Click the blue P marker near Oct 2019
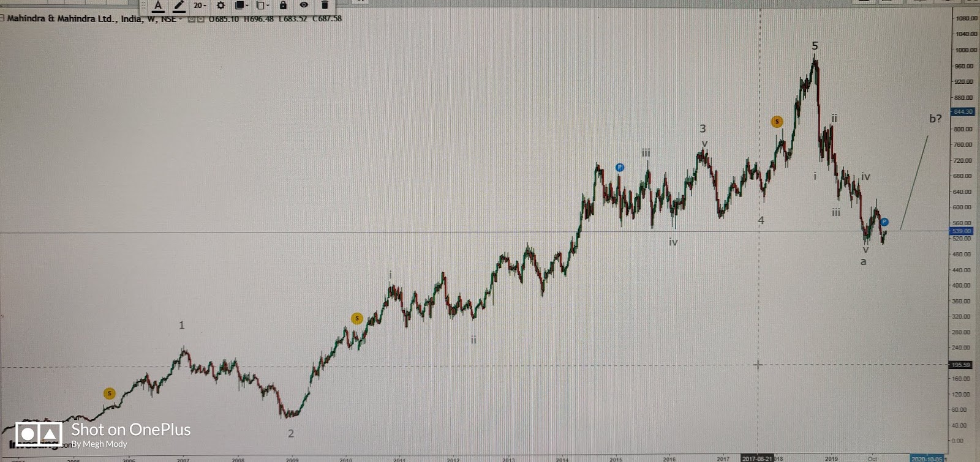Viewport: 980px width, 462px height. [x=884, y=222]
